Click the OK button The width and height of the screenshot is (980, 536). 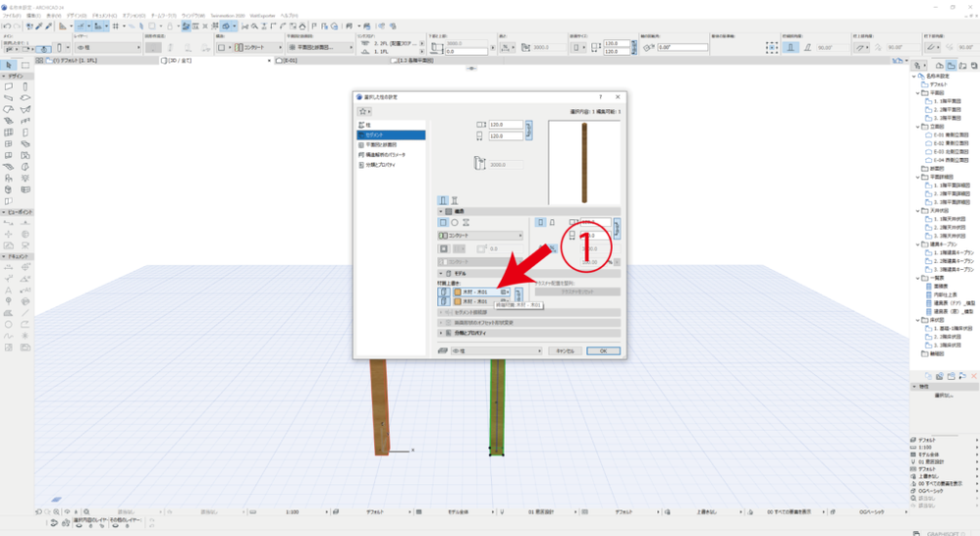(x=603, y=350)
